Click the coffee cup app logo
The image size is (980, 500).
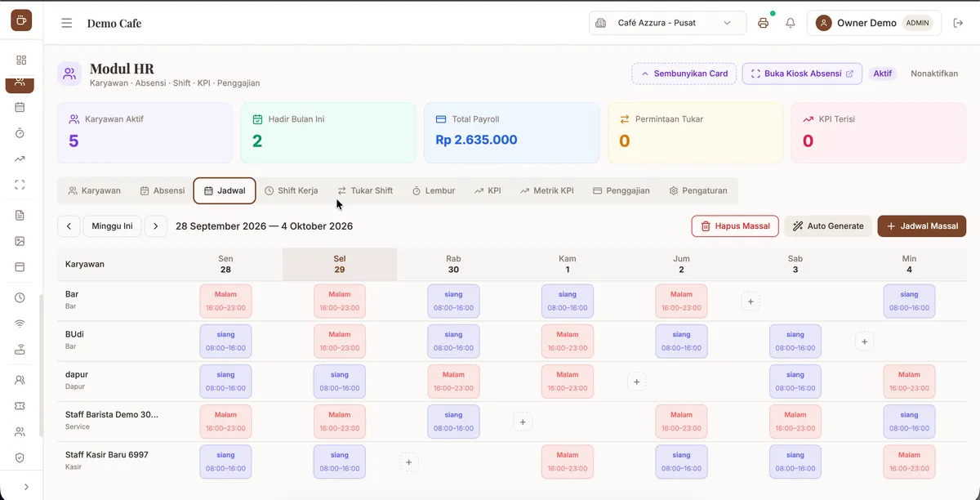click(21, 20)
